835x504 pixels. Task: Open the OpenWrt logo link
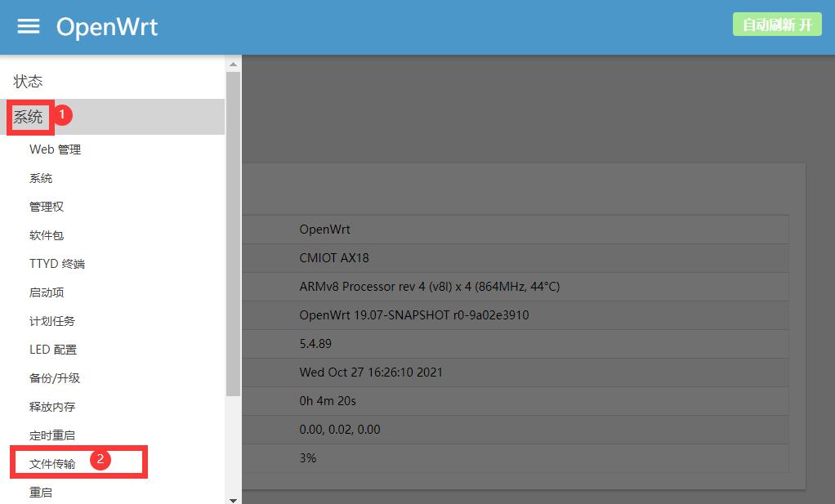click(x=107, y=27)
